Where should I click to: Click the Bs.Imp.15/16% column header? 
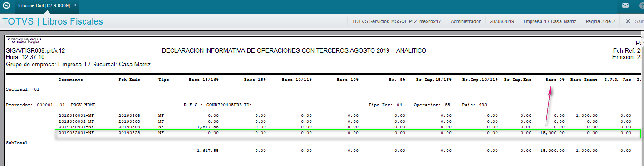click(x=434, y=80)
